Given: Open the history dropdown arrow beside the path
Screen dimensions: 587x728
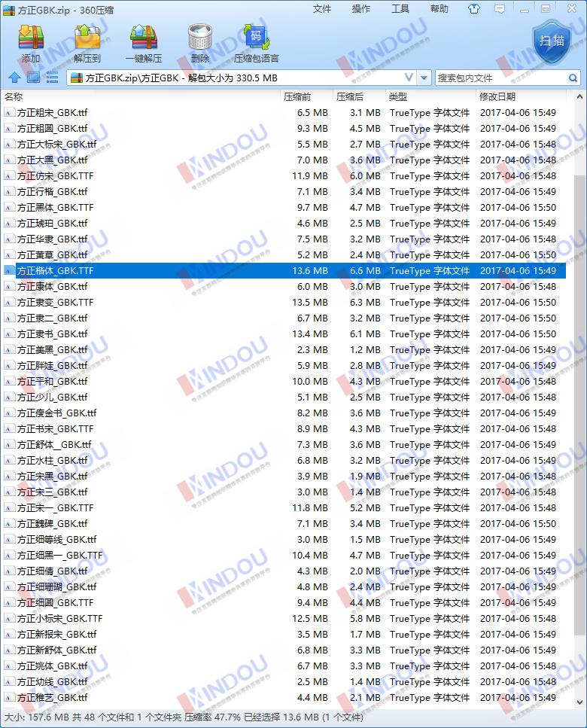Looking at the screenshot, I should tap(424, 78).
